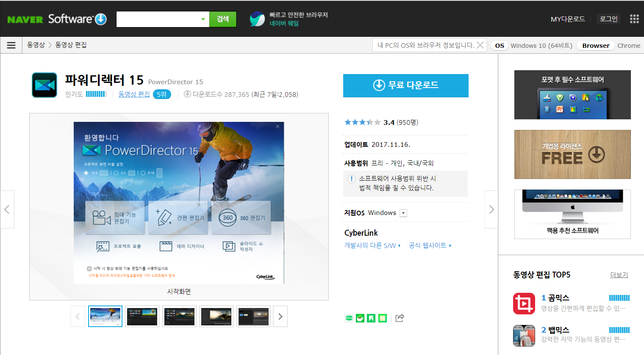Click the 프리 - 개인, 국내/국외 usage text
This screenshot has width=644, height=355.
[402, 163]
